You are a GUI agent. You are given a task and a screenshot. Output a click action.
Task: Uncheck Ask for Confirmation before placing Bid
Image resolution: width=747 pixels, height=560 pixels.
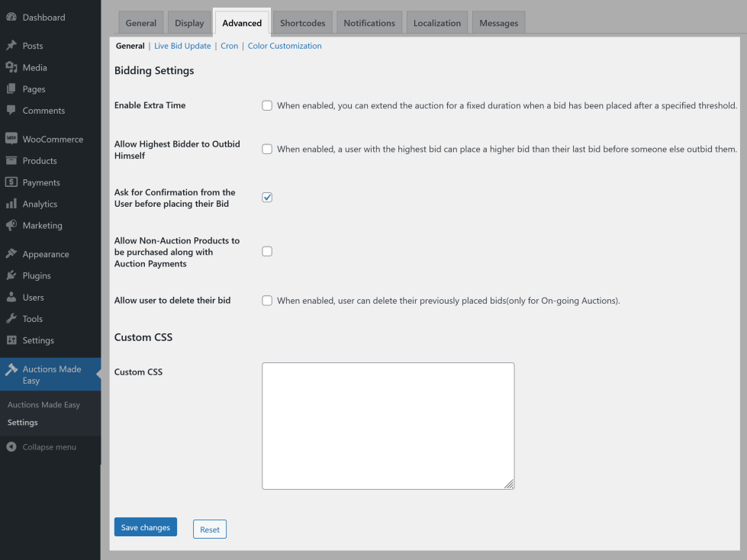[267, 197]
